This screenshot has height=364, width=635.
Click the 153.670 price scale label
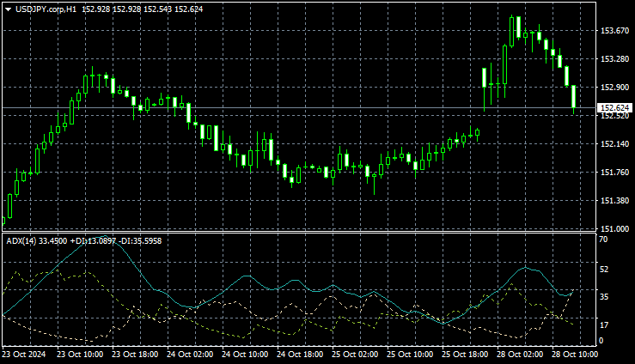(614, 31)
